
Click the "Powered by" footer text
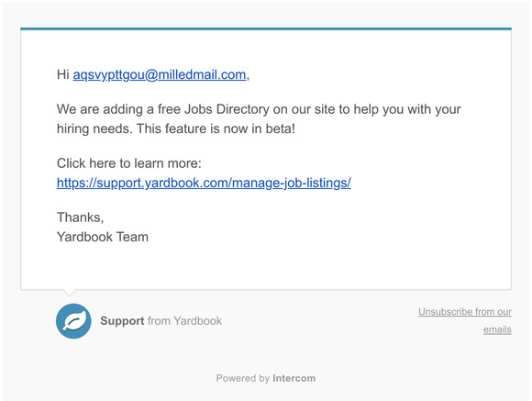tap(242, 378)
